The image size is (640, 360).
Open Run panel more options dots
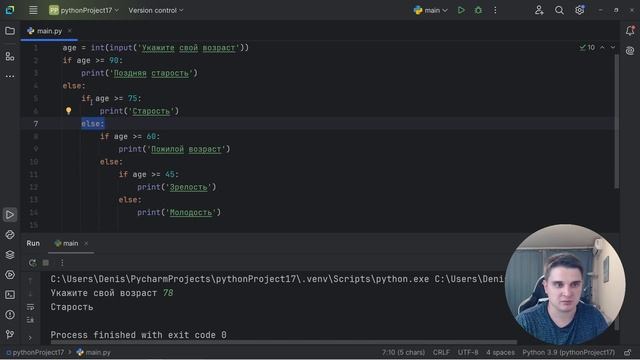click(62, 263)
